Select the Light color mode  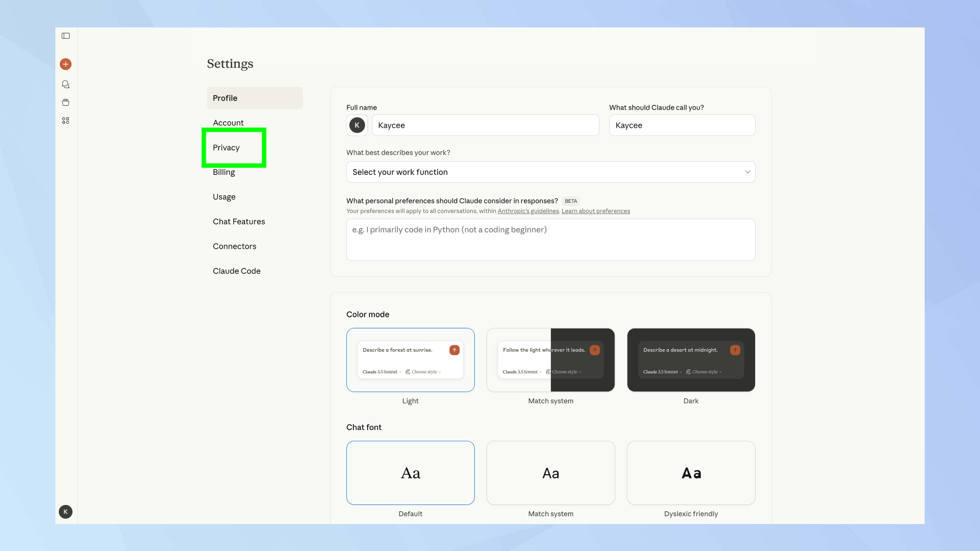(x=410, y=360)
